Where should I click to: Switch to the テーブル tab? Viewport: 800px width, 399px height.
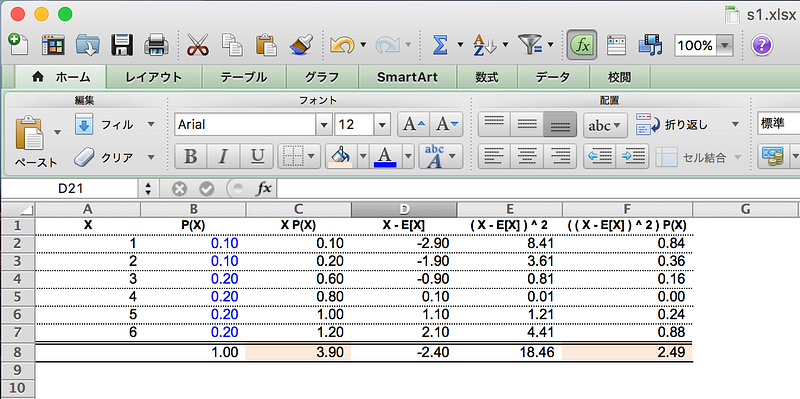(243, 77)
